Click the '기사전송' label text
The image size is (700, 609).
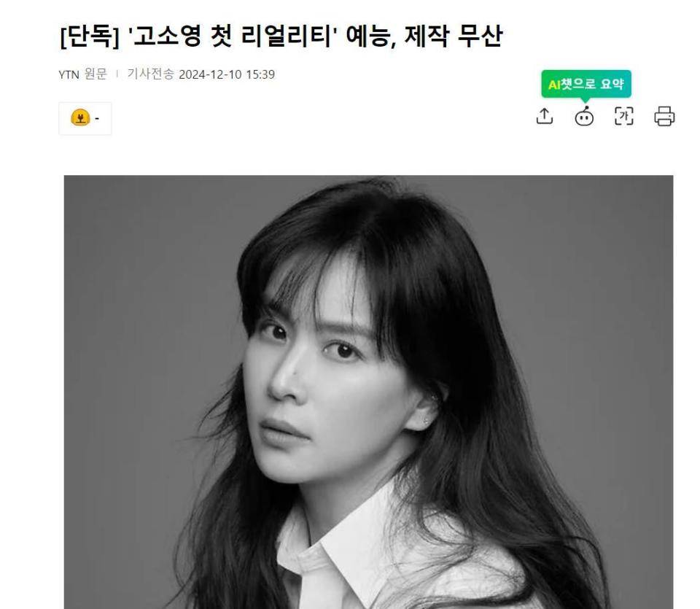(x=150, y=74)
